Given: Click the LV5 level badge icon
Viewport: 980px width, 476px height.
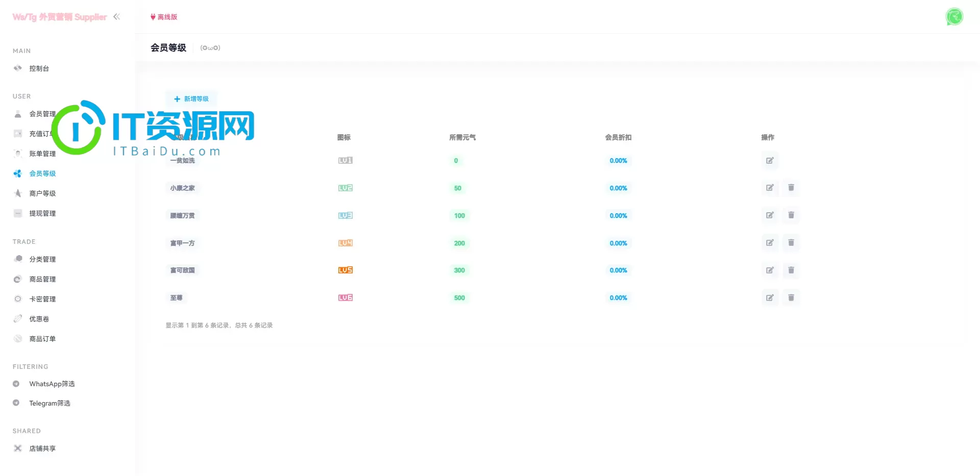Looking at the screenshot, I should click(x=346, y=270).
